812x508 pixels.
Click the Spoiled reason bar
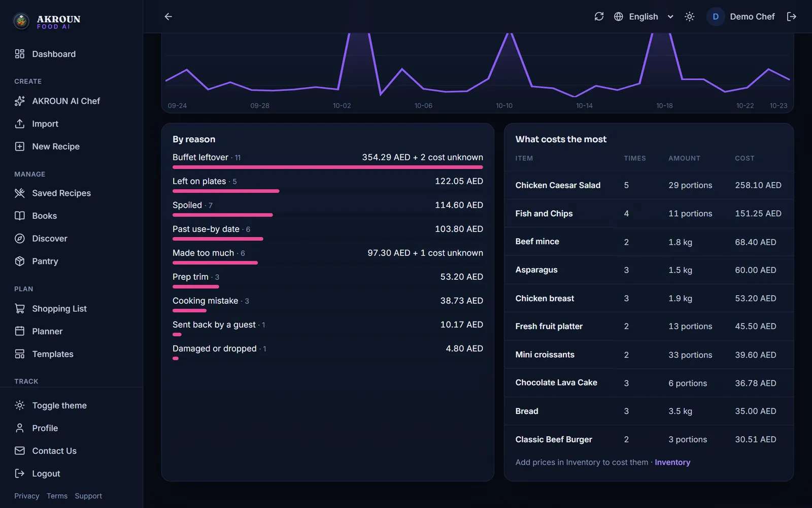[223, 215]
